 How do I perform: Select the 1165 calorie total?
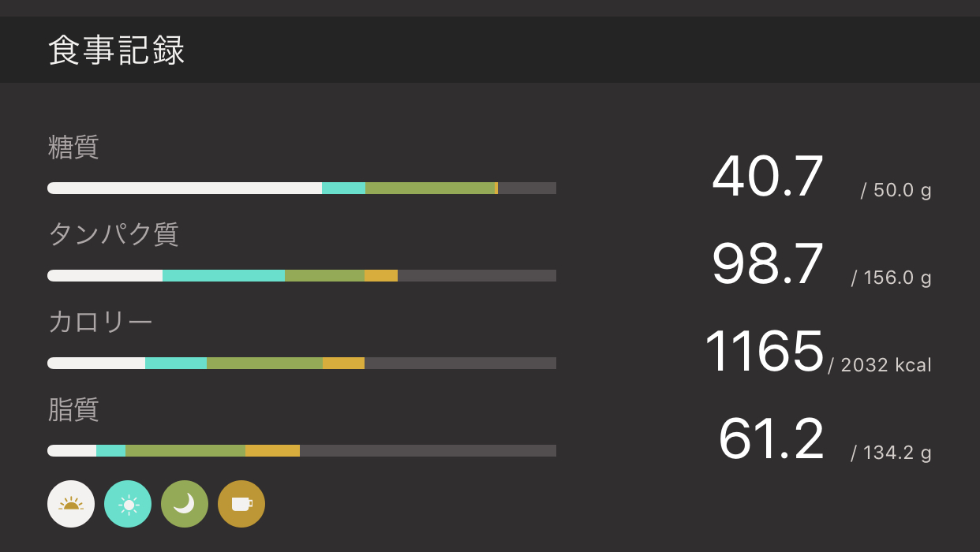[764, 352]
